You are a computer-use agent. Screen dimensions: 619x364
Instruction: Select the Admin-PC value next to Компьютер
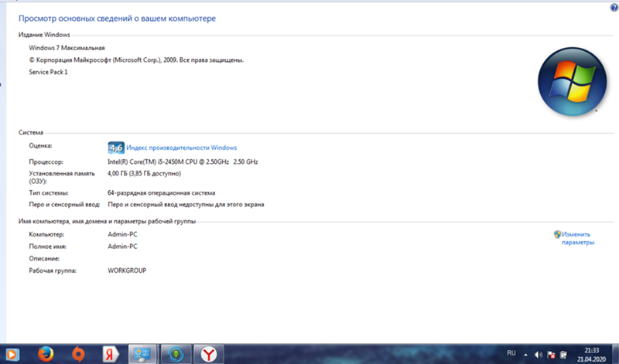[122, 234]
